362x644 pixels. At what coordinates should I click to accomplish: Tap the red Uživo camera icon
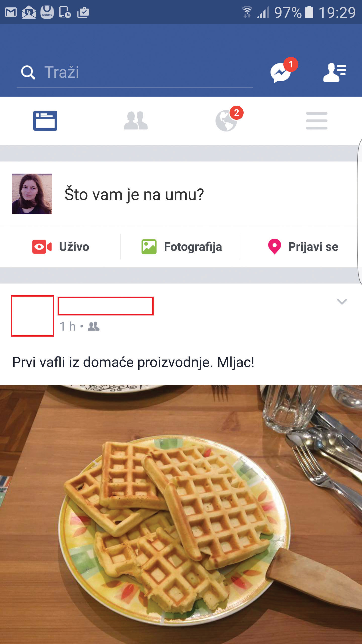click(x=42, y=247)
